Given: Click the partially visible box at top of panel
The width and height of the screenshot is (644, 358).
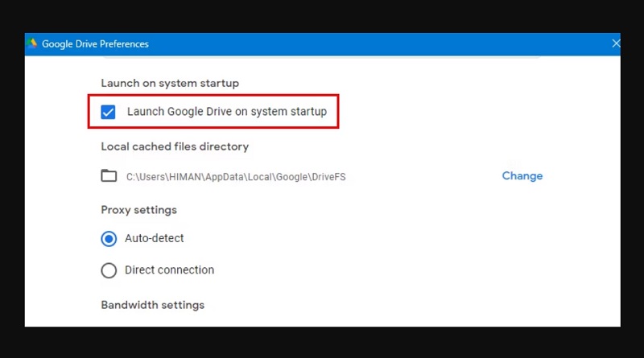Looking at the screenshot, I should [x=322, y=57].
